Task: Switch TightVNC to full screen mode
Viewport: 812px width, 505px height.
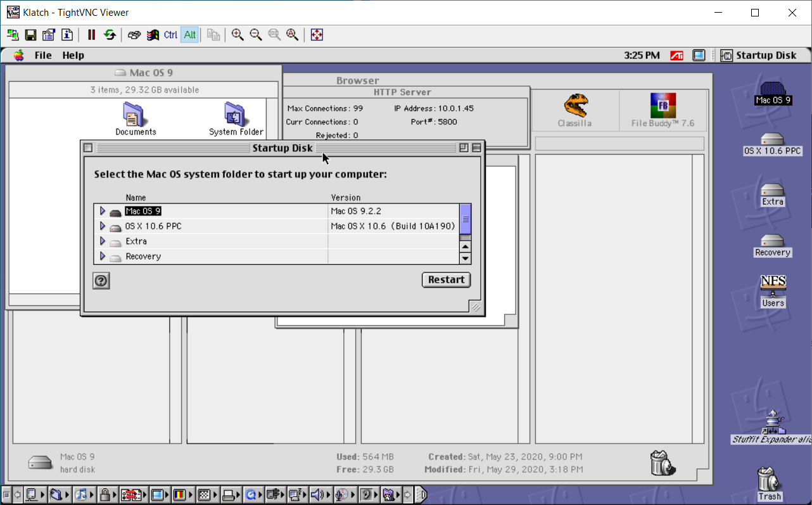Action: click(x=317, y=35)
